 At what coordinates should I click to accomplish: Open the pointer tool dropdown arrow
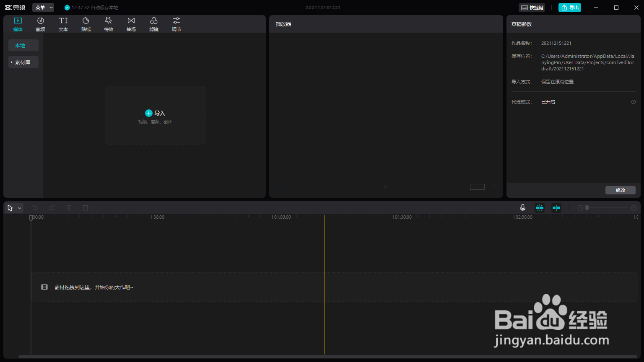point(20,208)
